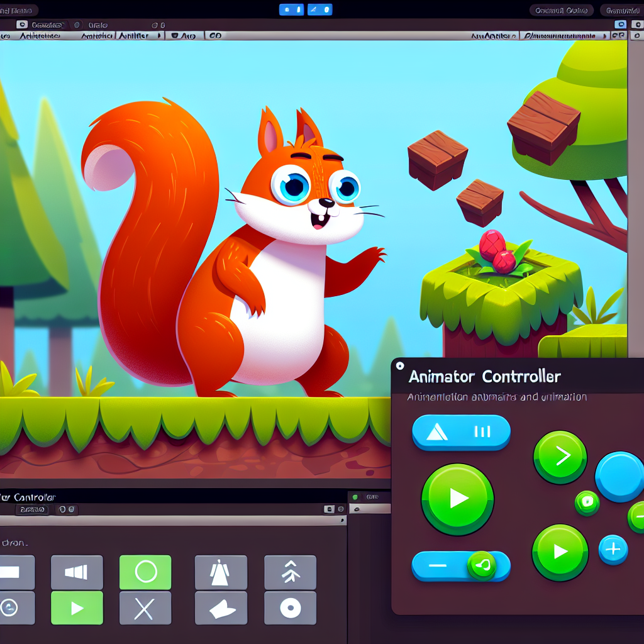This screenshot has height=644, width=644.
Task: Click the green knob on the blue slider
Action: click(482, 566)
